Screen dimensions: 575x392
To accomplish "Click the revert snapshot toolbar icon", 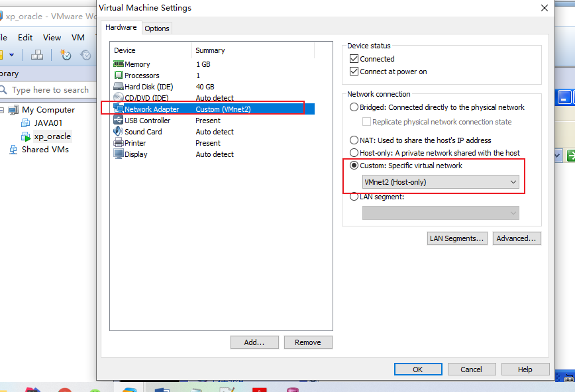I will [86, 55].
